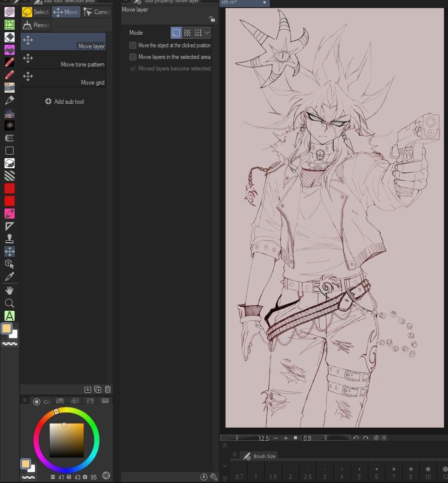Click Add sub tool
Screen dimensions: 448x483
(x=64, y=102)
